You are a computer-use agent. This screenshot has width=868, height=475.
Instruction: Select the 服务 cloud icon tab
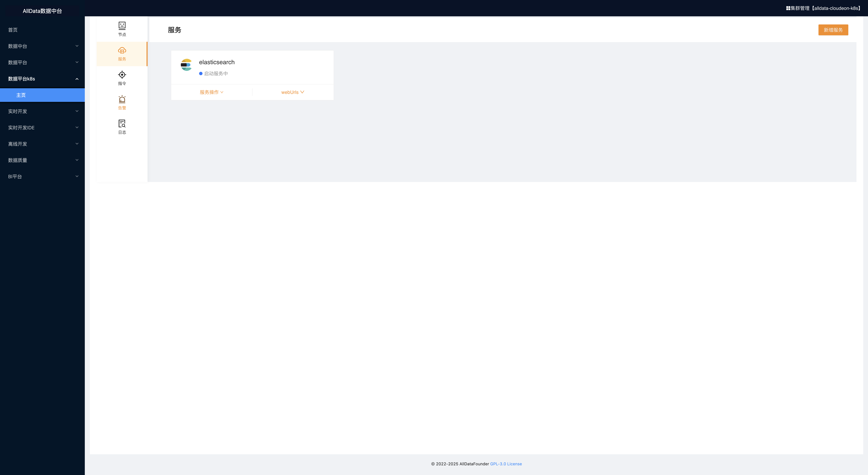[x=122, y=51]
